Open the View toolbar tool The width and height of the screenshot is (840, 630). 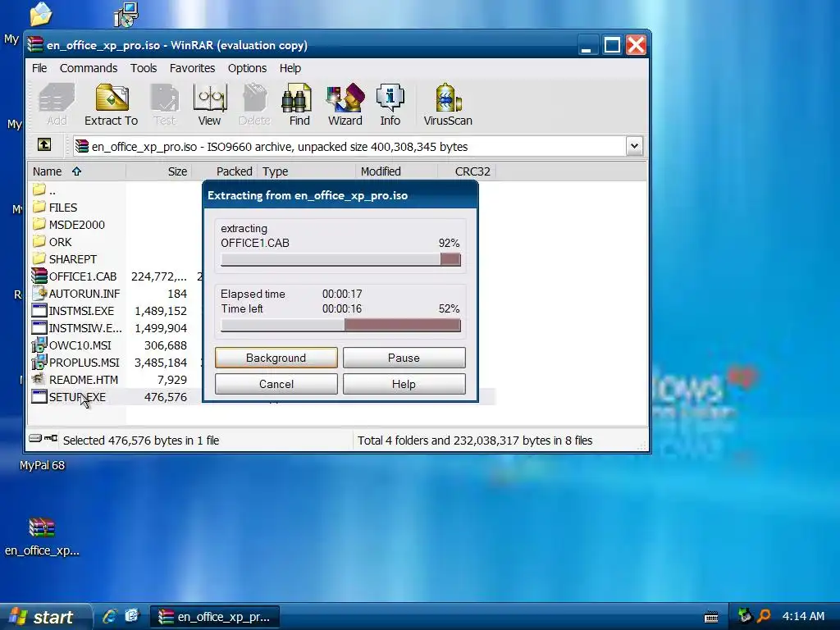click(209, 105)
